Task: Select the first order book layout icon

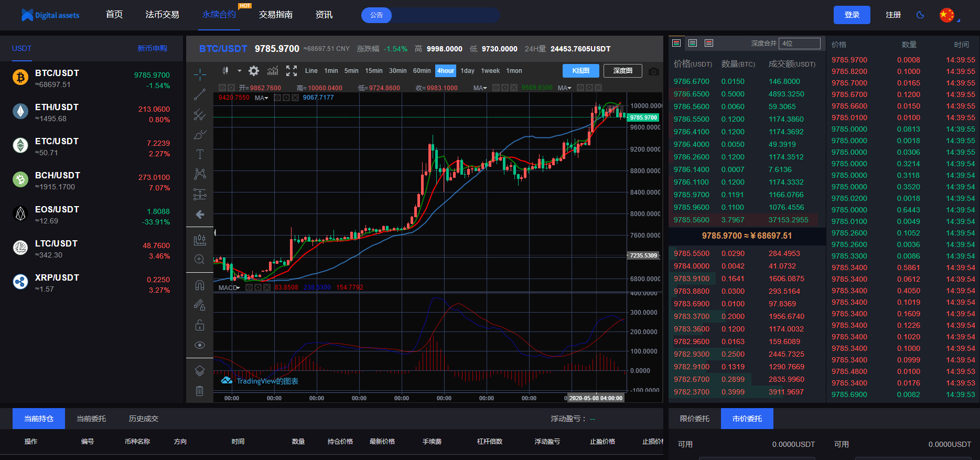Action: (676, 43)
